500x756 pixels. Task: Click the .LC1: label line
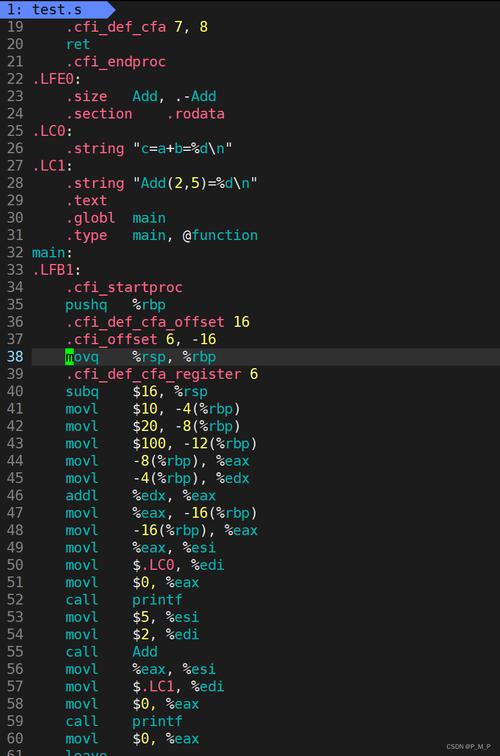(52, 166)
